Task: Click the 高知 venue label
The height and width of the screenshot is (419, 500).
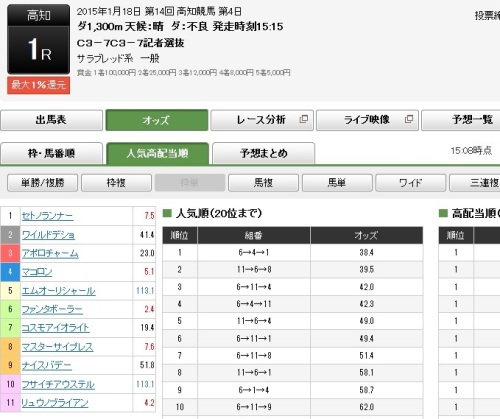Action: coord(39,16)
